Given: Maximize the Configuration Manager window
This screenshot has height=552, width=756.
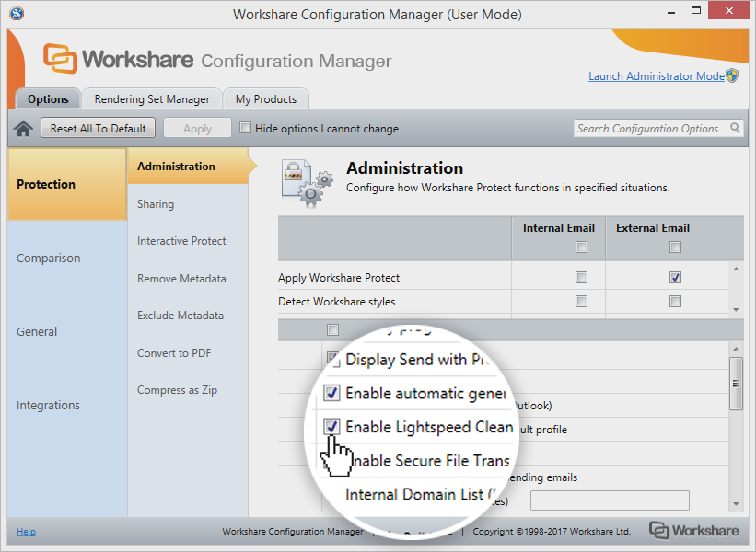Looking at the screenshot, I should pyautogui.click(x=696, y=11).
